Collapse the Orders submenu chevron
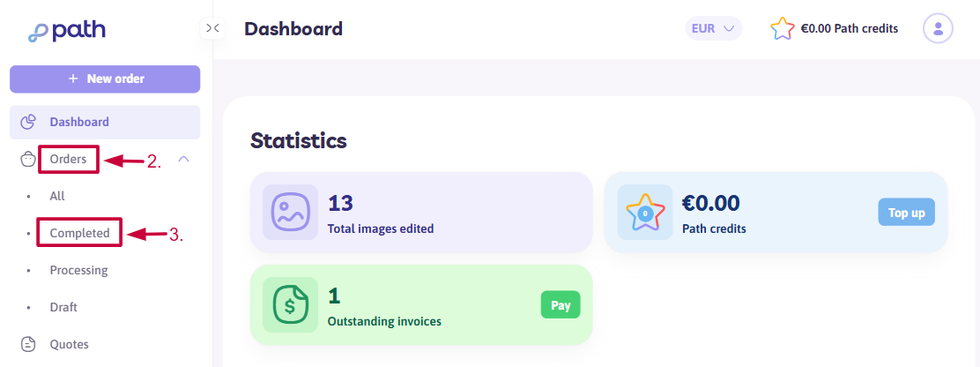 point(183,160)
